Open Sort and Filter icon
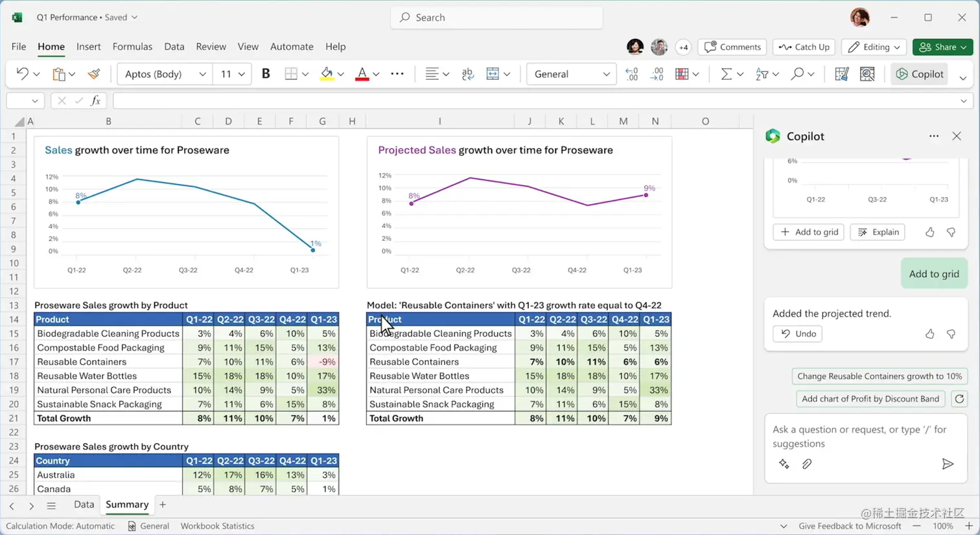The width and height of the screenshot is (980, 535). (762, 74)
